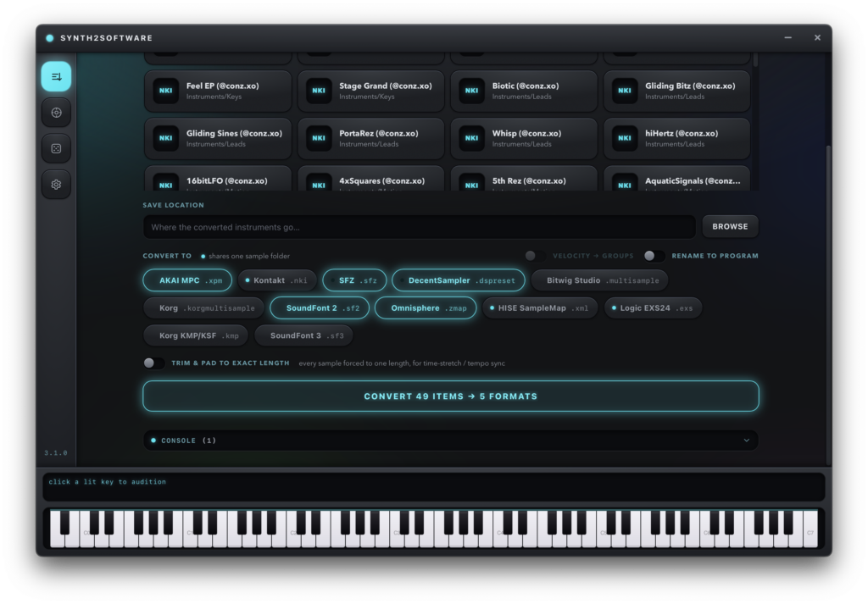868x604 pixels.
Task: Deselect Omnisphere .zmap format
Action: 426,308
